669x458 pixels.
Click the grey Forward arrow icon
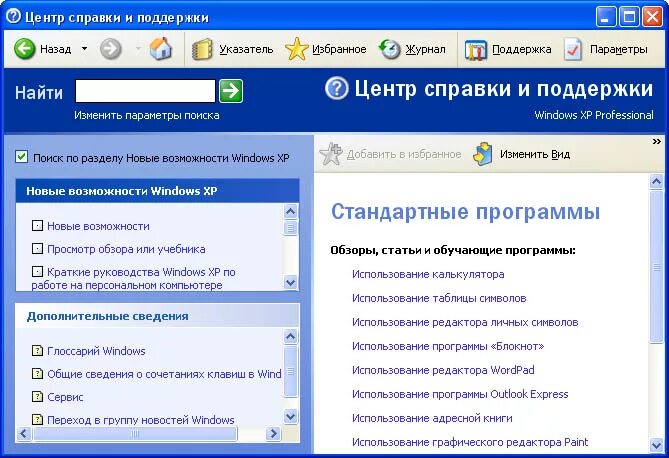click(111, 49)
